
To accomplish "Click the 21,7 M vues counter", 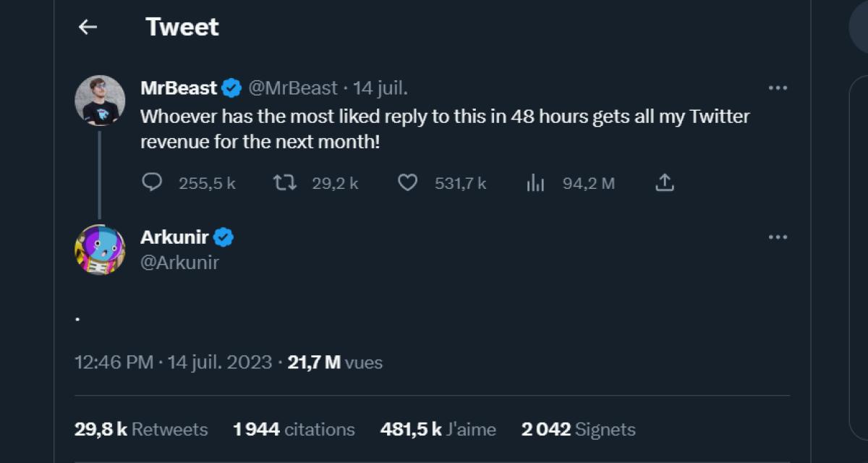I will pos(334,362).
